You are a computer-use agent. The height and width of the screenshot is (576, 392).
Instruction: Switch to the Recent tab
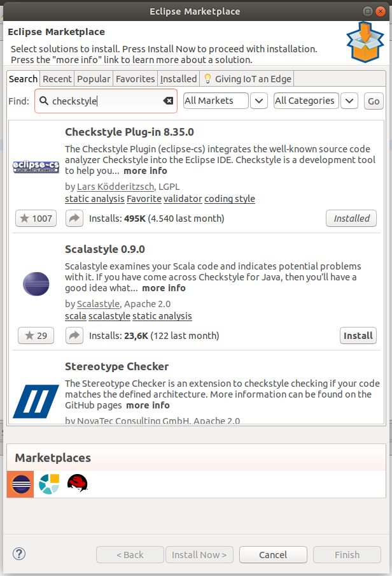click(x=57, y=78)
